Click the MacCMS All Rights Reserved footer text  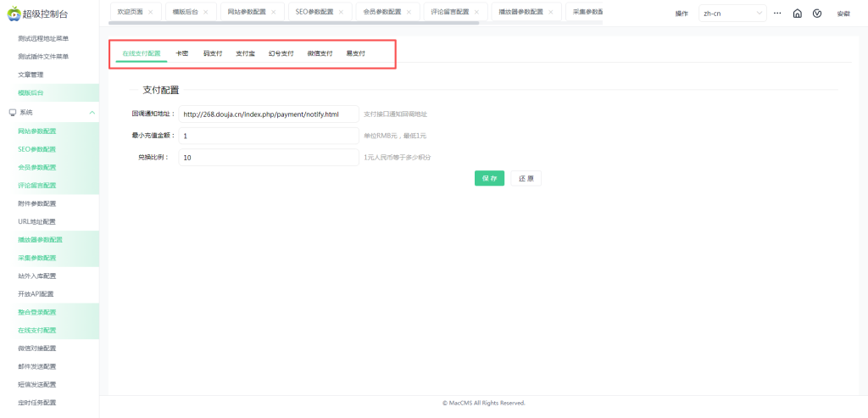tap(484, 403)
